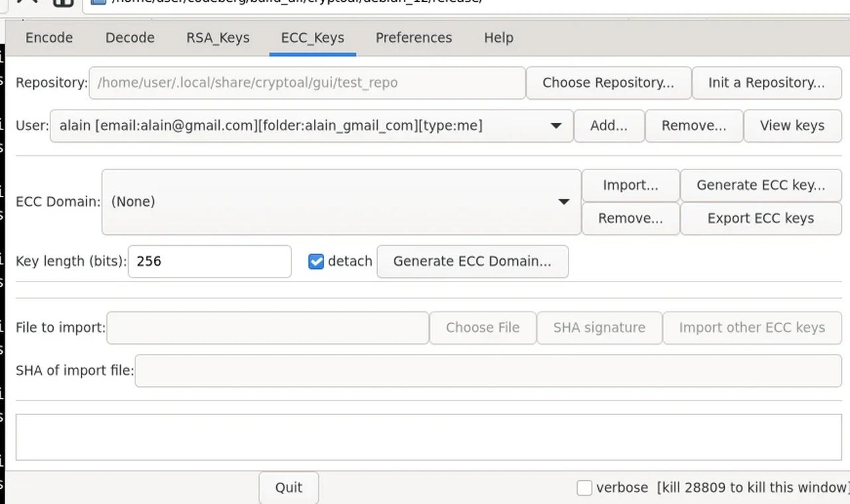
Task: Expand the ECC Domain dropdown
Action: (x=564, y=201)
